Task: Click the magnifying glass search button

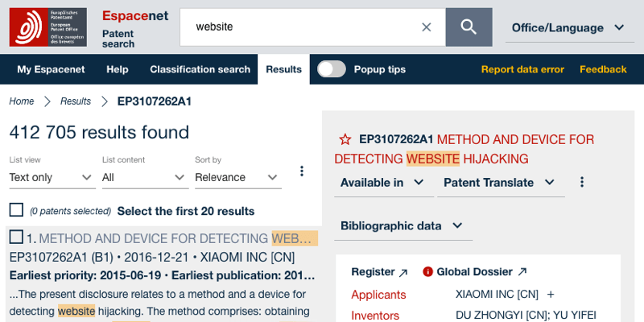Action: 469,27
